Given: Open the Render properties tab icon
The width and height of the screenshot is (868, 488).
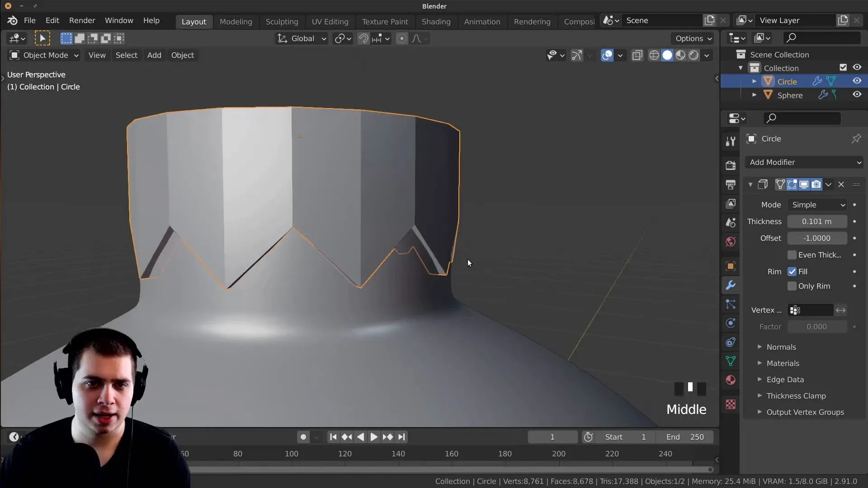Looking at the screenshot, I should click(x=731, y=165).
